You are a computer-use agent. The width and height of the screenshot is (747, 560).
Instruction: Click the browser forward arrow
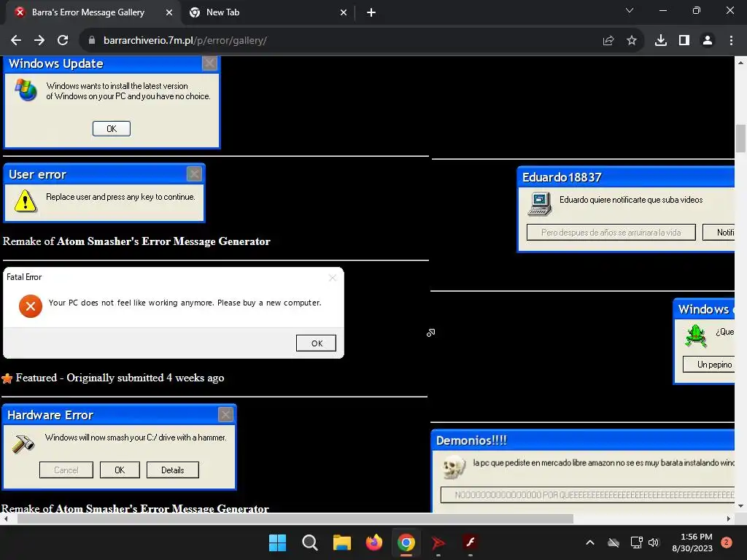coord(39,41)
